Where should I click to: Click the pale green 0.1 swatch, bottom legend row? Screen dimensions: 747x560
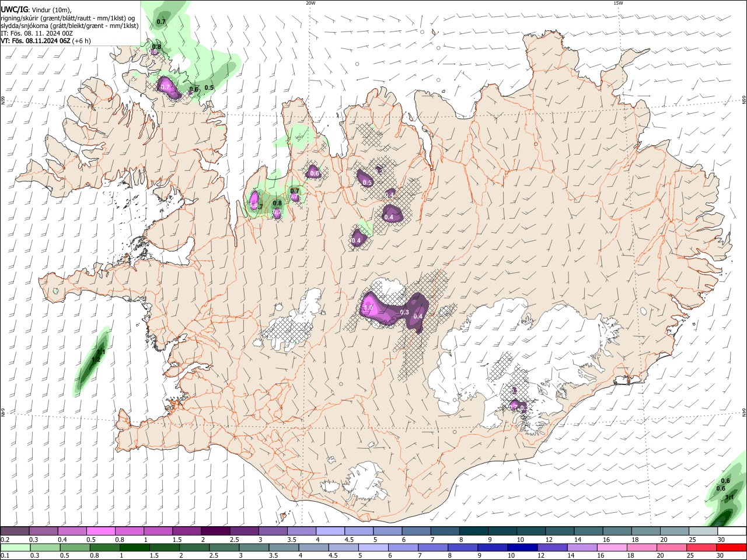(15, 547)
